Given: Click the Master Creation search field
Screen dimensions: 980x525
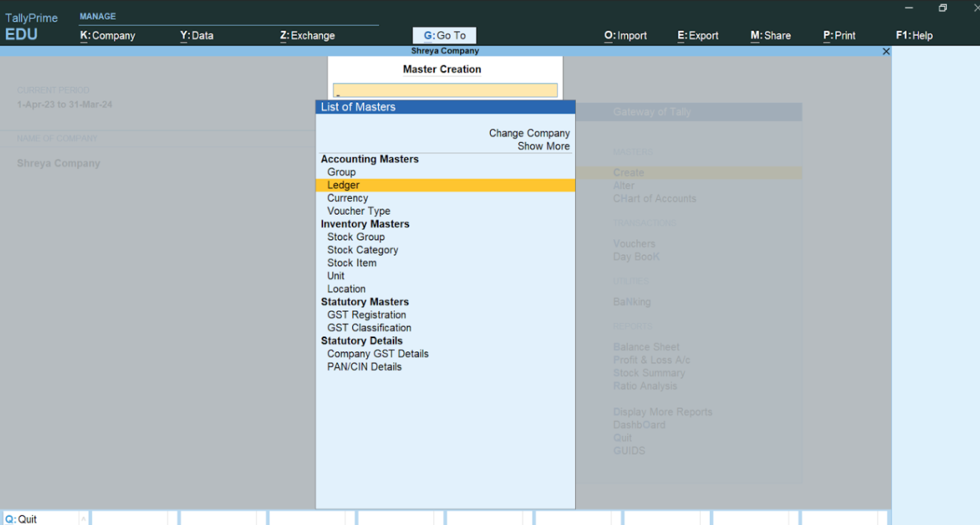Looking at the screenshot, I should coord(445,90).
